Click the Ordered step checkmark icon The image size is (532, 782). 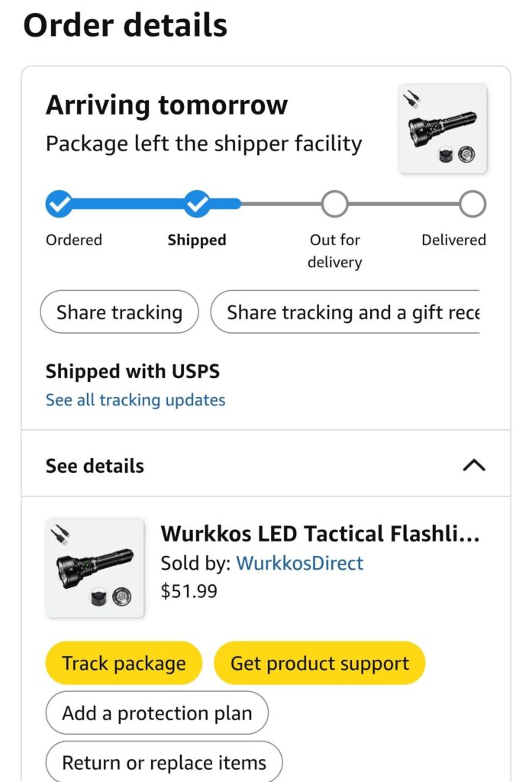click(x=59, y=204)
